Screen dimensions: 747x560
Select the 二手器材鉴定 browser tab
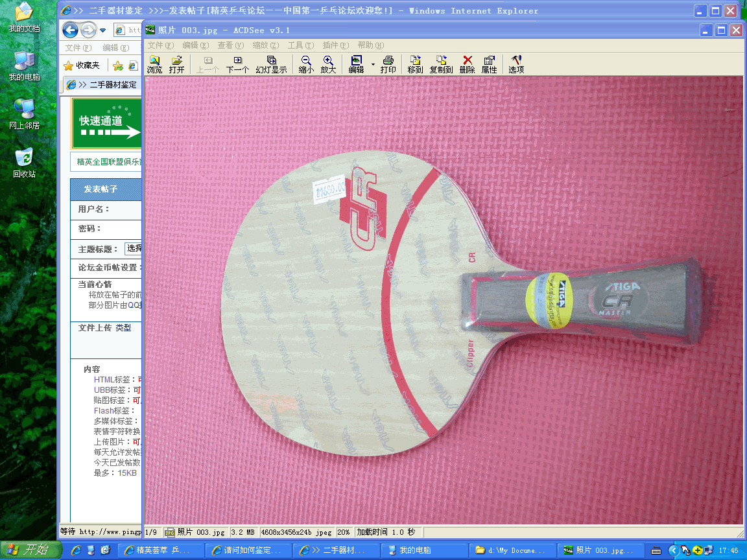(102, 84)
